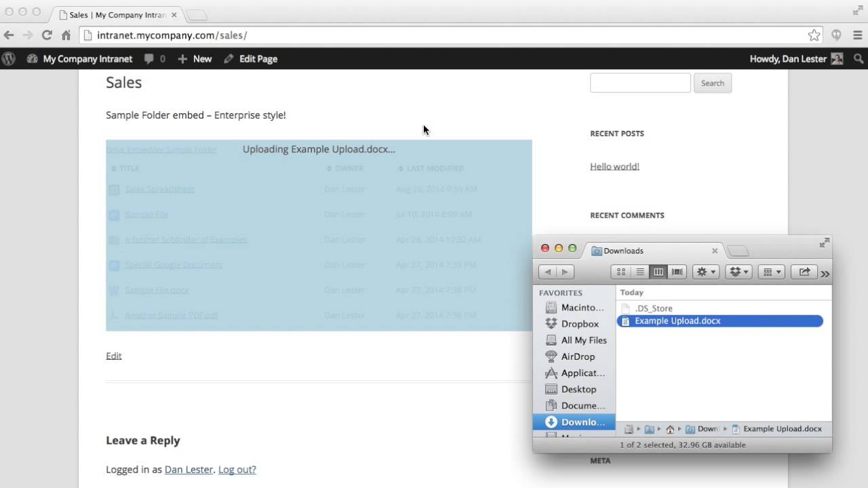Go to the browser home page icon
Image resolution: width=868 pixels, height=488 pixels.
point(66,35)
